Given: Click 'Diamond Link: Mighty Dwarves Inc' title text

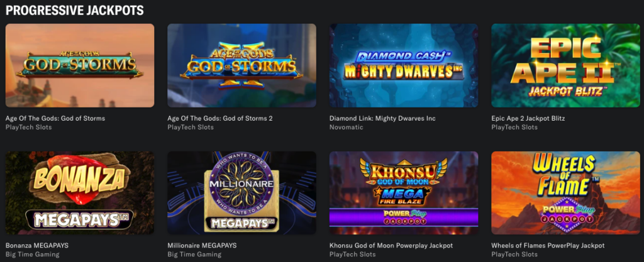Looking at the screenshot, I should [382, 119].
